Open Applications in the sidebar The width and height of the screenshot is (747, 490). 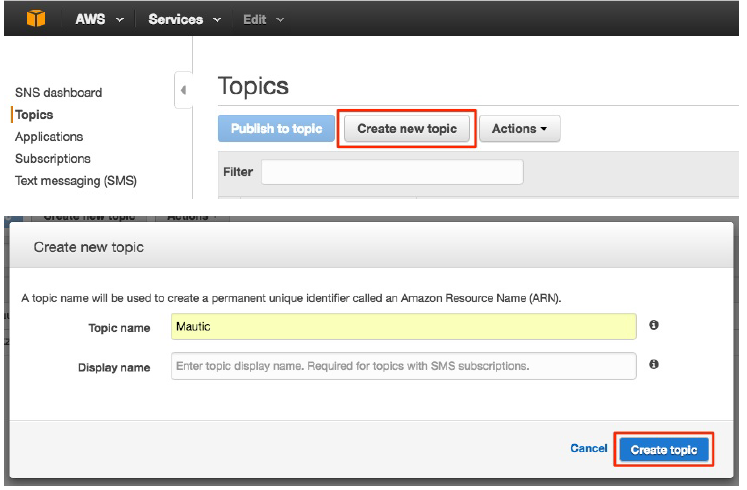coord(49,136)
